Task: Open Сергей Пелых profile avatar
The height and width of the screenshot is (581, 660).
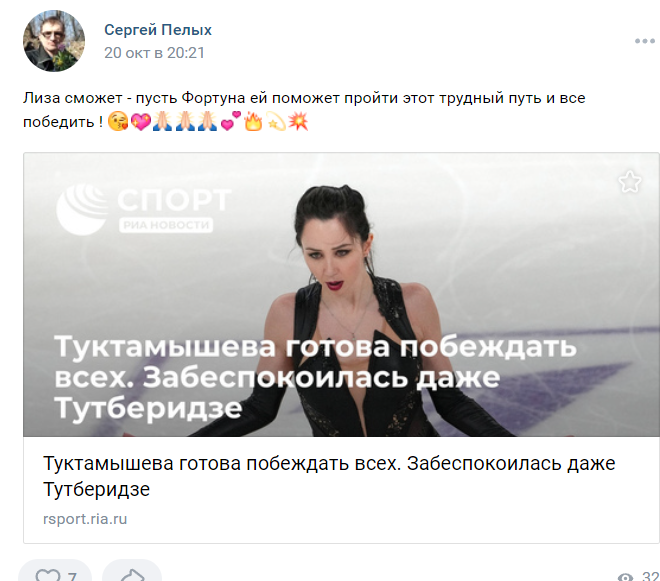Action: (54, 41)
